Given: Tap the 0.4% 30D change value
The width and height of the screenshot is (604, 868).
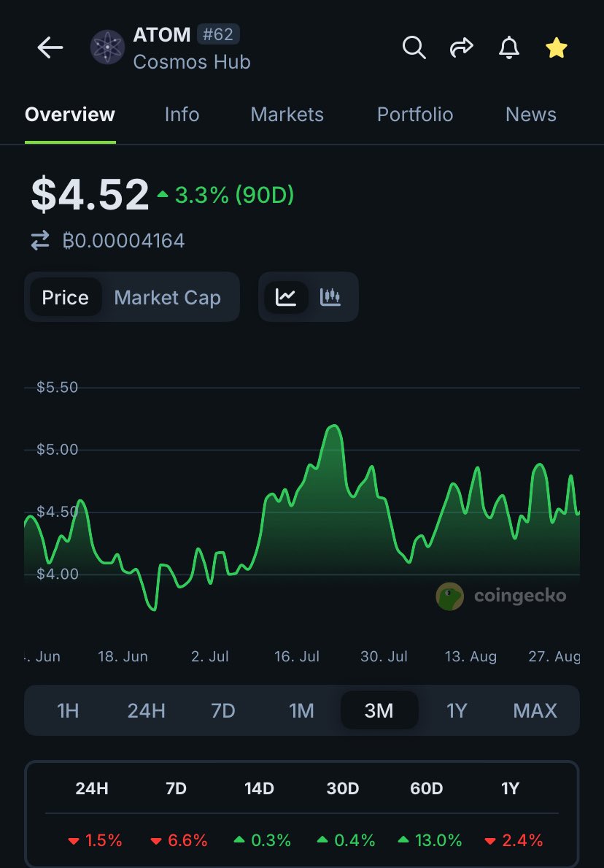Looking at the screenshot, I should 346,840.
